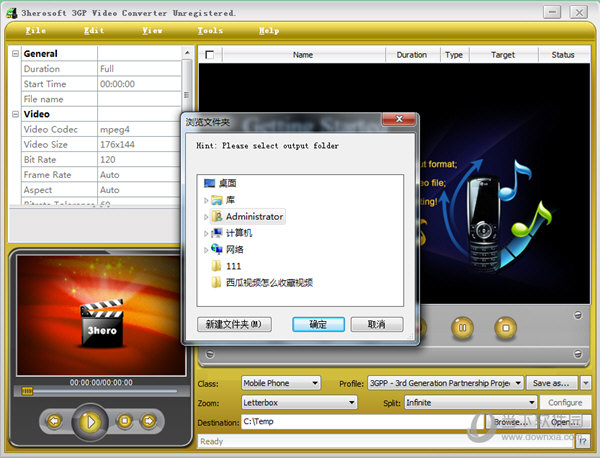Click the New Folder (新建文件夹) button
This screenshot has width=600, height=458.
tap(234, 324)
